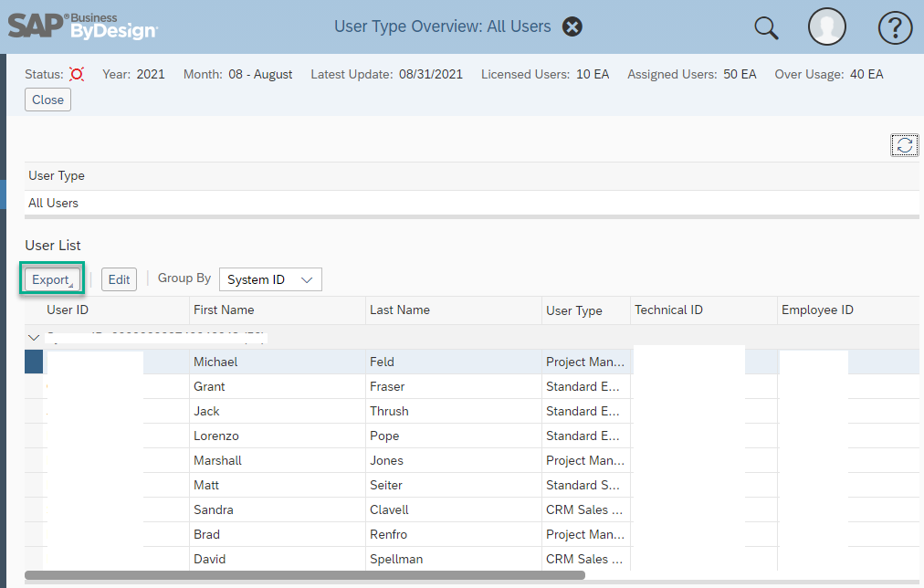Select row selector for Michael Feld
The height and width of the screenshot is (588, 924).
tap(34, 362)
